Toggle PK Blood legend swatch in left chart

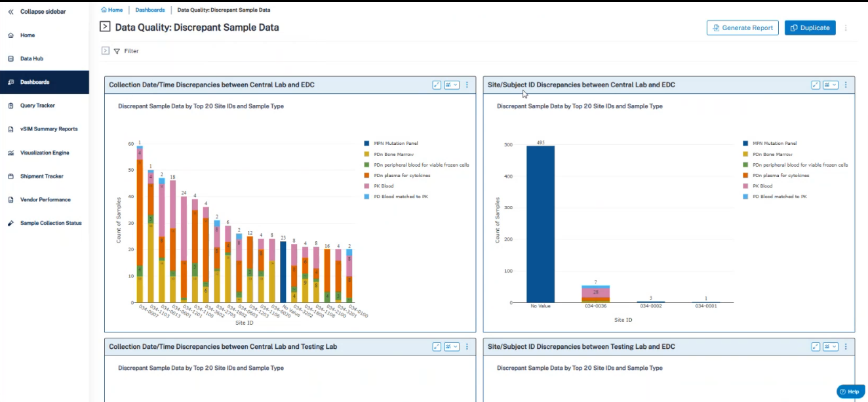click(x=366, y=186)
